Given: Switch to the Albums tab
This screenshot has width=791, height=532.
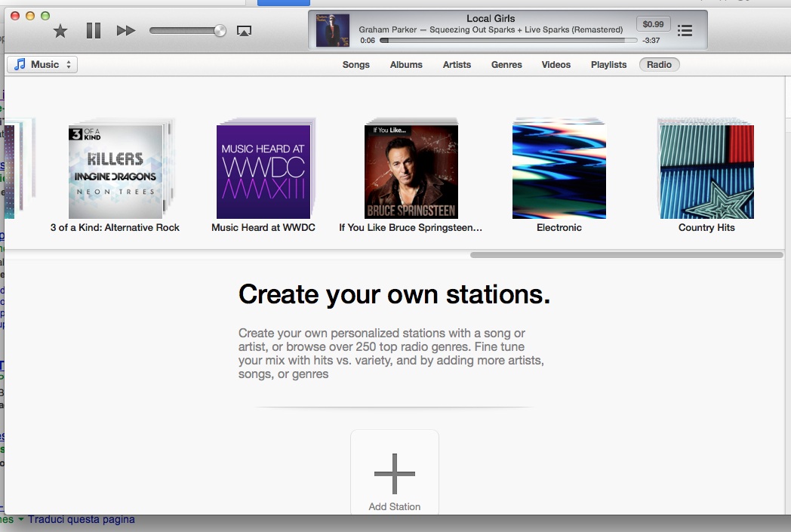Looking at the screenshot, I should pos(406,65).
